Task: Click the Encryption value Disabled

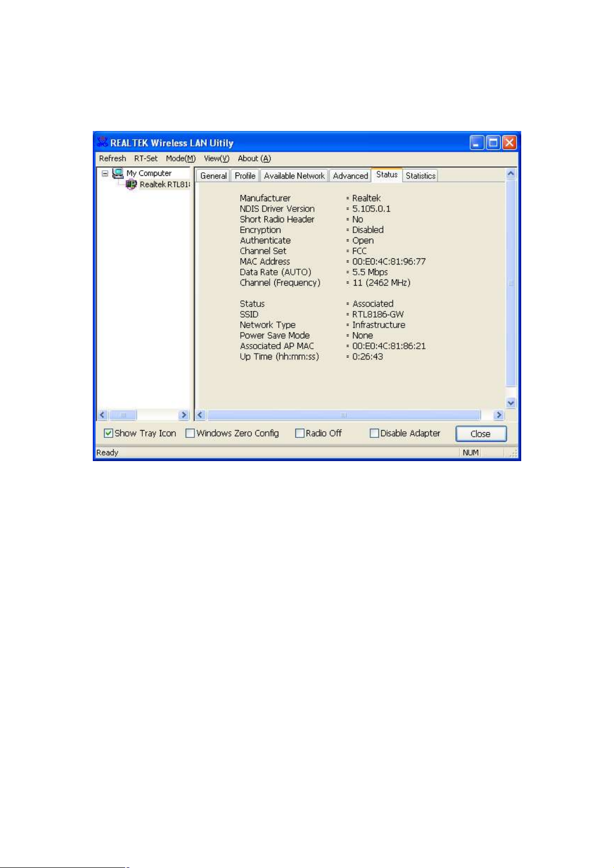Action: (x=368, y=230)
